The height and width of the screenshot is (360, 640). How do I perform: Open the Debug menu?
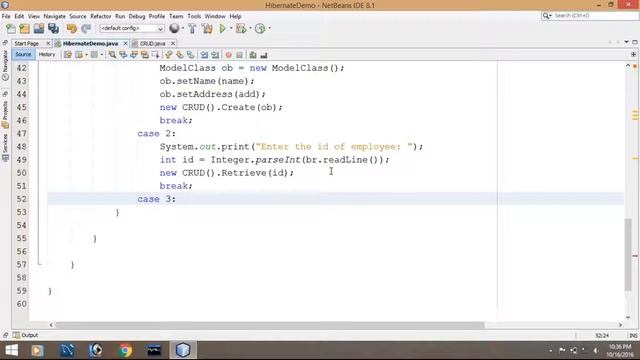(137, 16)
